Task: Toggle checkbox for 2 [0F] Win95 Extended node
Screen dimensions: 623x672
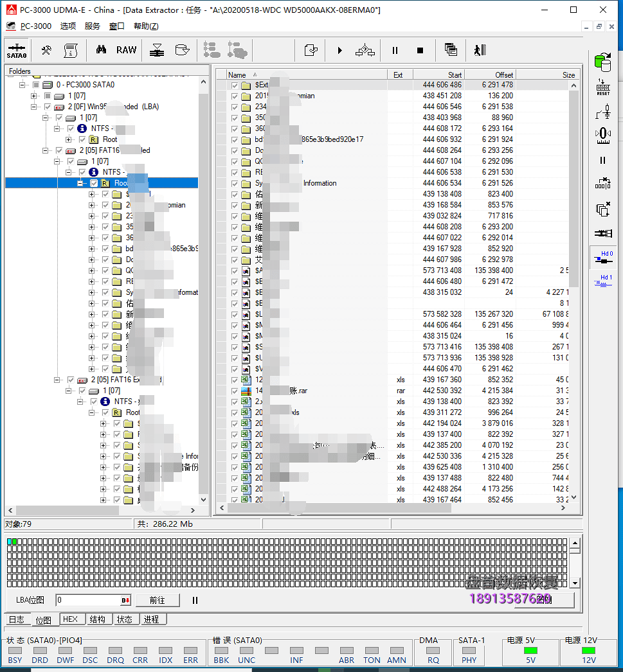Action: coord(48,106)
